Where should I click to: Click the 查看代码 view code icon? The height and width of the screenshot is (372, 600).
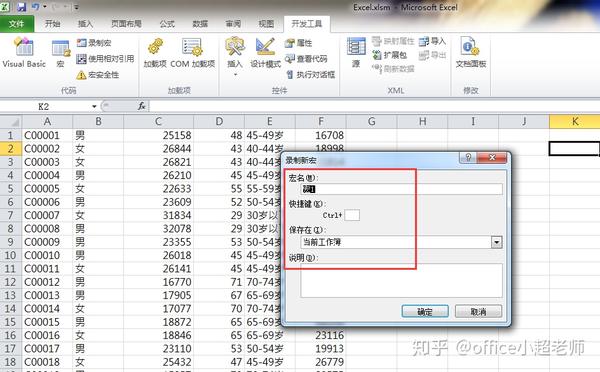[x=290, y=59]
